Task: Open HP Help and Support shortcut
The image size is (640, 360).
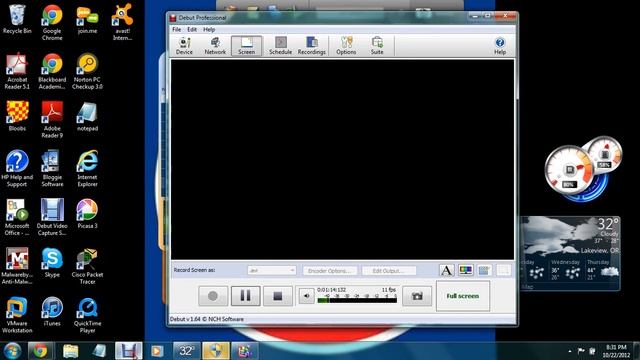Action: pos(17,169)
